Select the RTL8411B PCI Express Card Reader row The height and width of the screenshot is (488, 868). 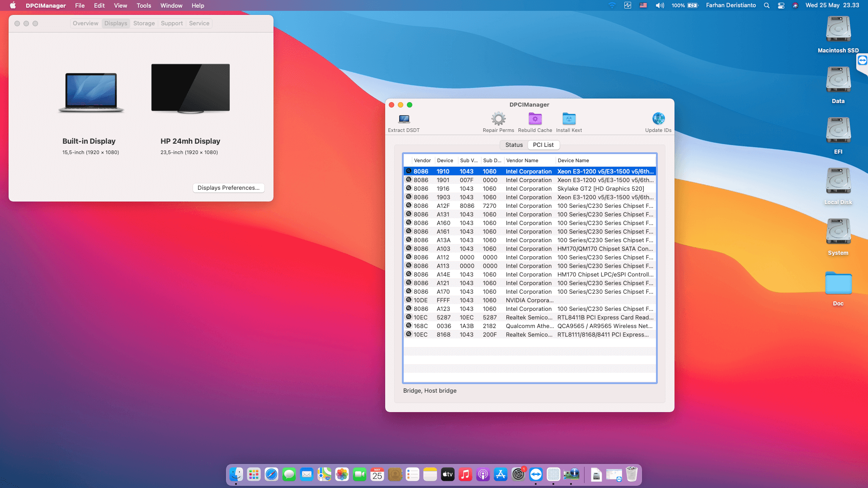point(530,318)
